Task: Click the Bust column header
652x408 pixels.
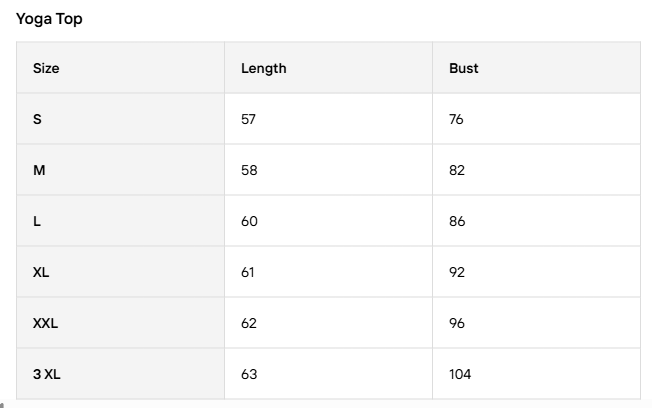Action: point(464,69)
